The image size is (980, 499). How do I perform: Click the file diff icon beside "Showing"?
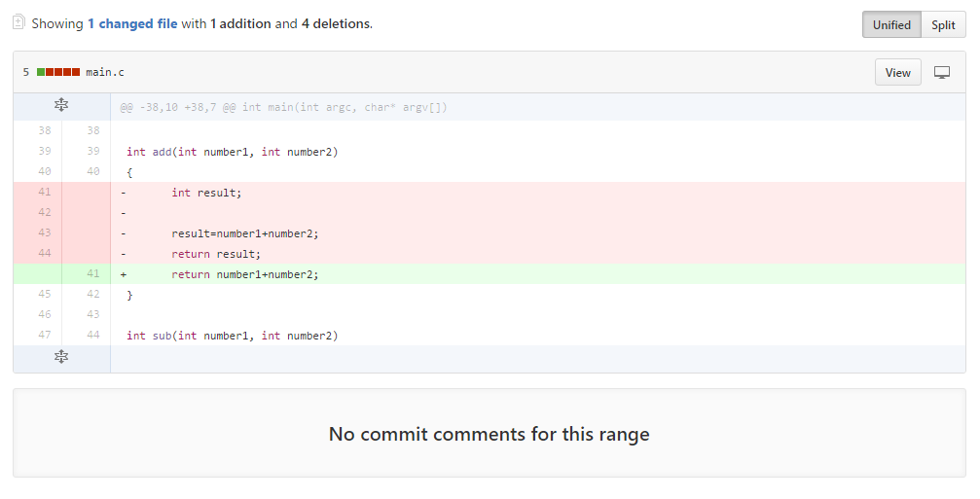click(18, 23)
